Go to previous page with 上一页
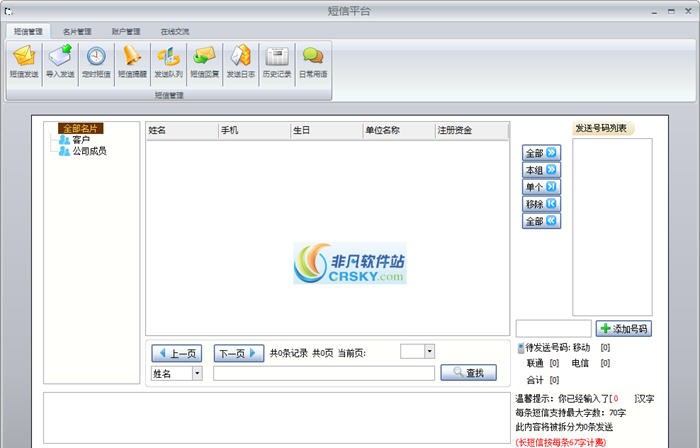The width and height of the screenshot is (700, 448). [177, 353]
